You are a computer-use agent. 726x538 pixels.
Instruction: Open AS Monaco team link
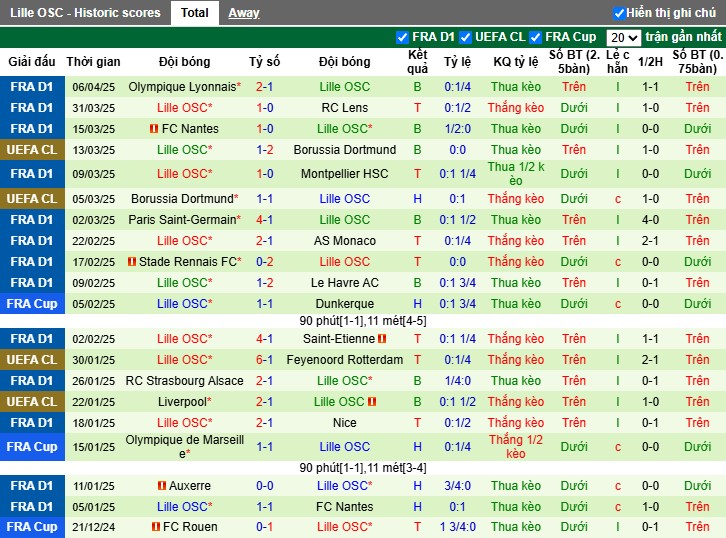coord(344,241)
